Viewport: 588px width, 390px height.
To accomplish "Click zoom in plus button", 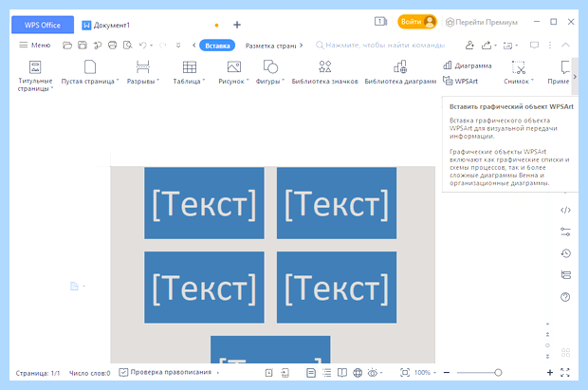I will point(550,373).
